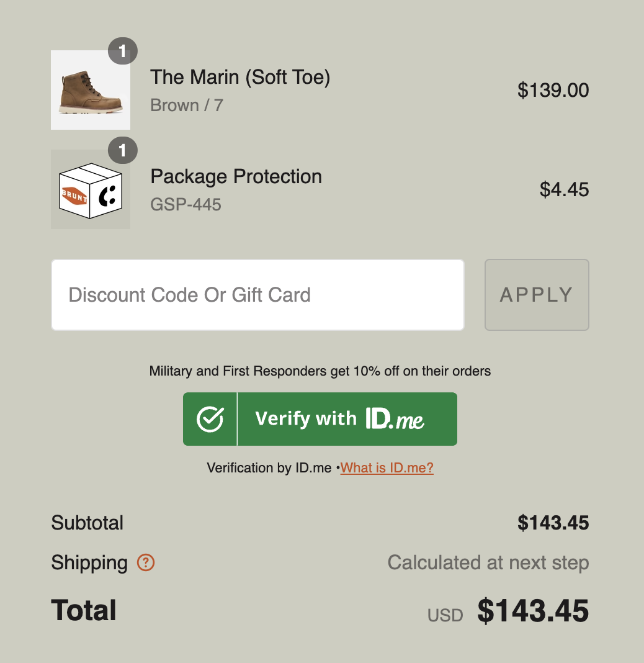Click the $139.00 price for The Marin
644x663 pixels.
point(553,90)
